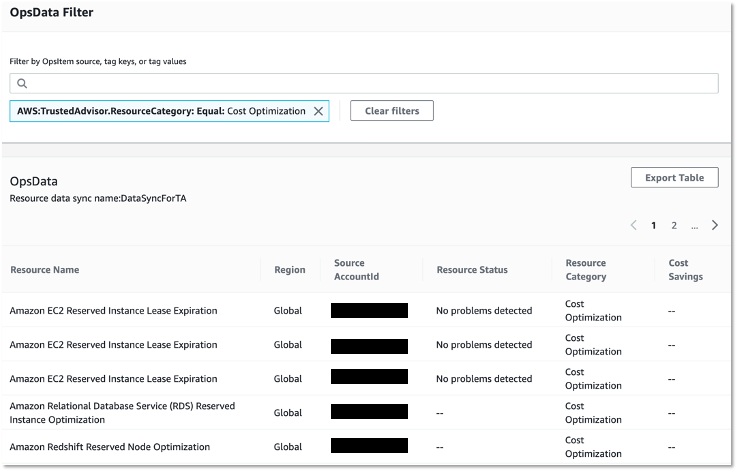Screen dimensions: 738x472
Task: Remove the Cost Optimization filter chip
Action: [319, 111]
